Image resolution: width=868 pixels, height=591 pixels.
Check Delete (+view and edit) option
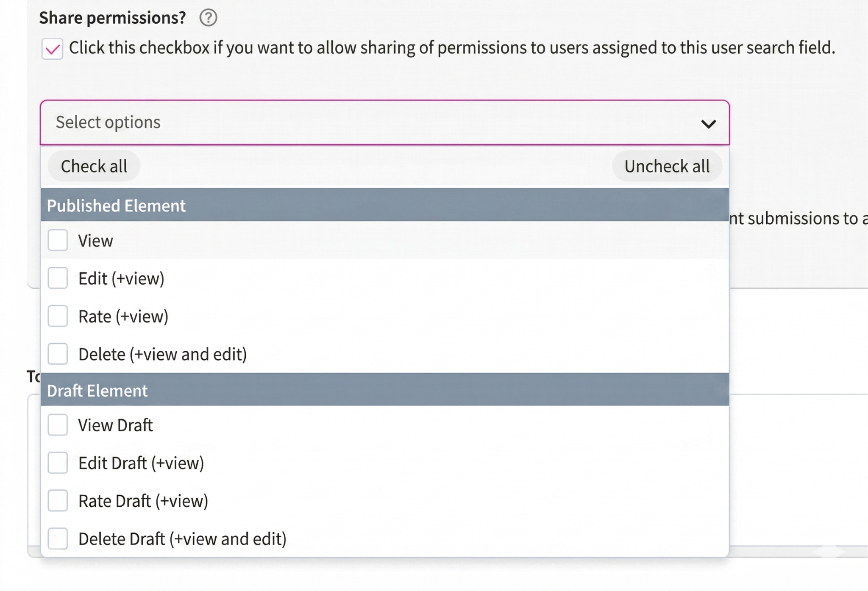pos(58,354)
